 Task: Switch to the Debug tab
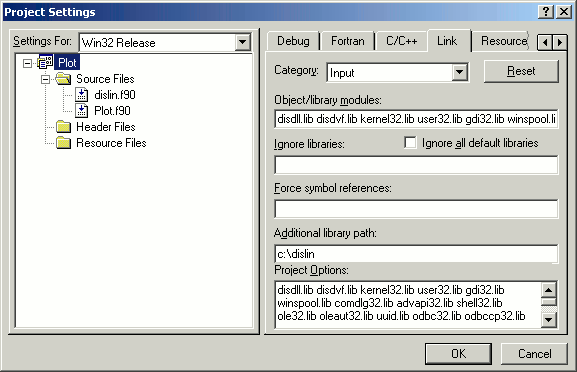click(x=293, y=41)
